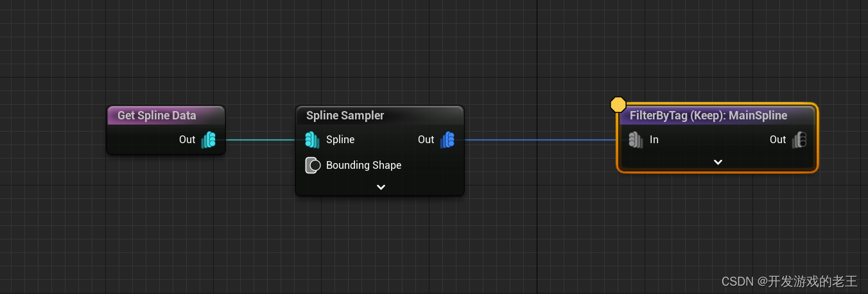
Task: Click the Out pin on Get Spline Data
Action: [x=209, y=139]
